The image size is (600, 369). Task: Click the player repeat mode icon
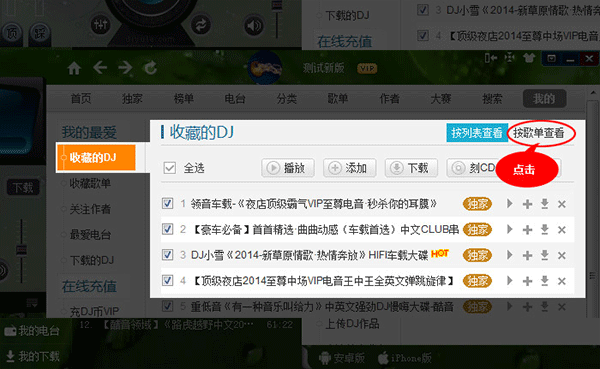tap(201, 25)
